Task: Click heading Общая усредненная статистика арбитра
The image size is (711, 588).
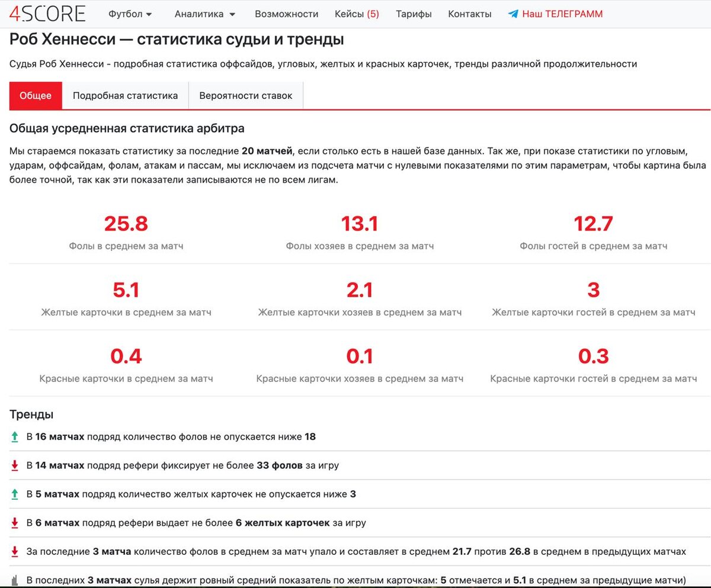Action: [x=127, y=128]
